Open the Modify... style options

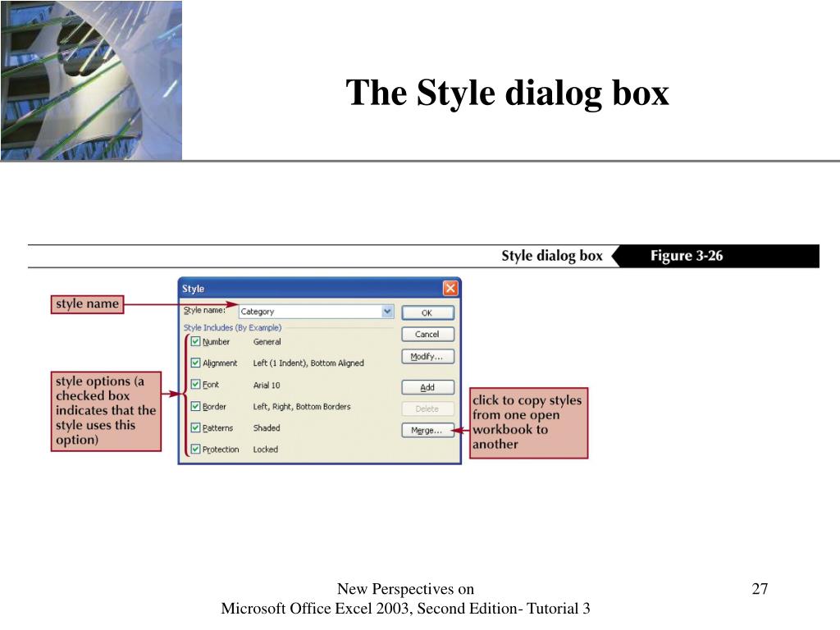point(427,357)
